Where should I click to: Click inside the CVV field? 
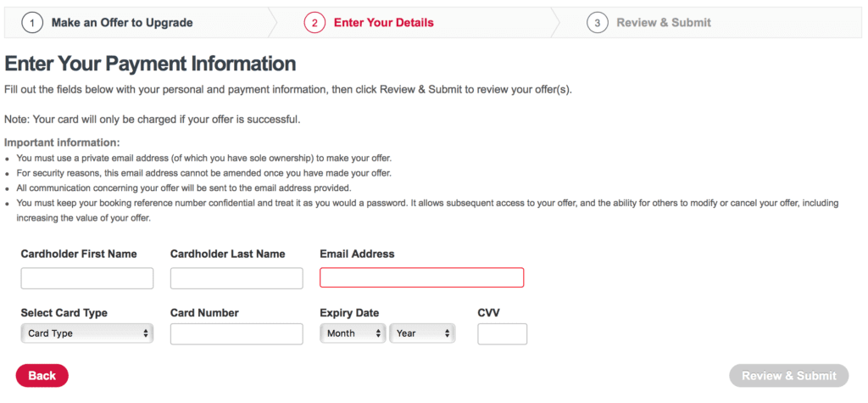tap(502, 333)
